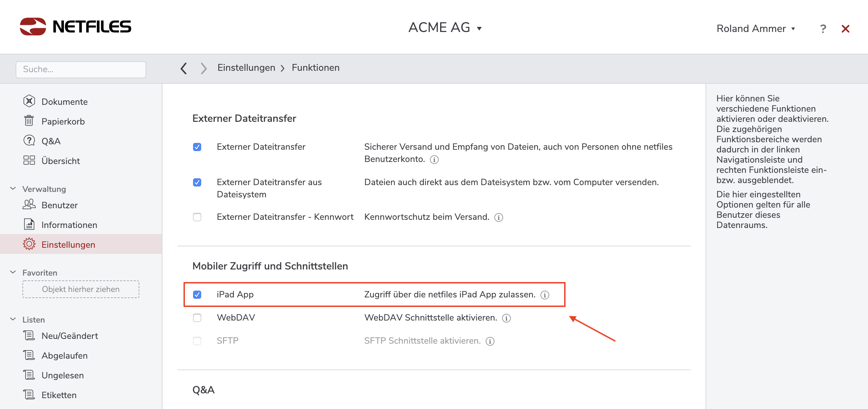Click the Q&A question mark sidebar icon
This screenshot has width=868, height=409.
(x=29, y=141)
